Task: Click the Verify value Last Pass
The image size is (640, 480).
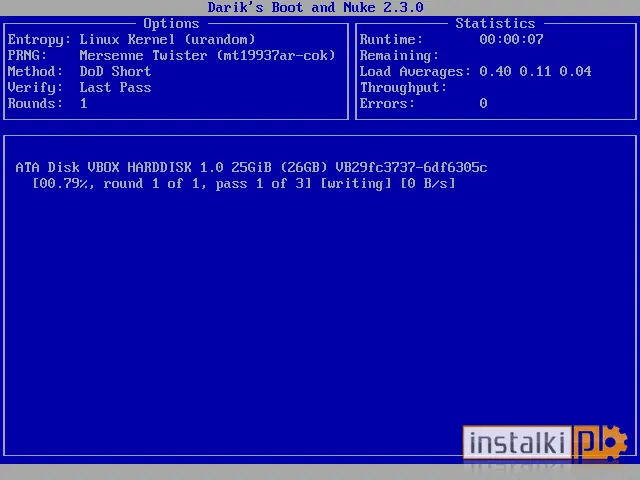Action: click(115, 87)
